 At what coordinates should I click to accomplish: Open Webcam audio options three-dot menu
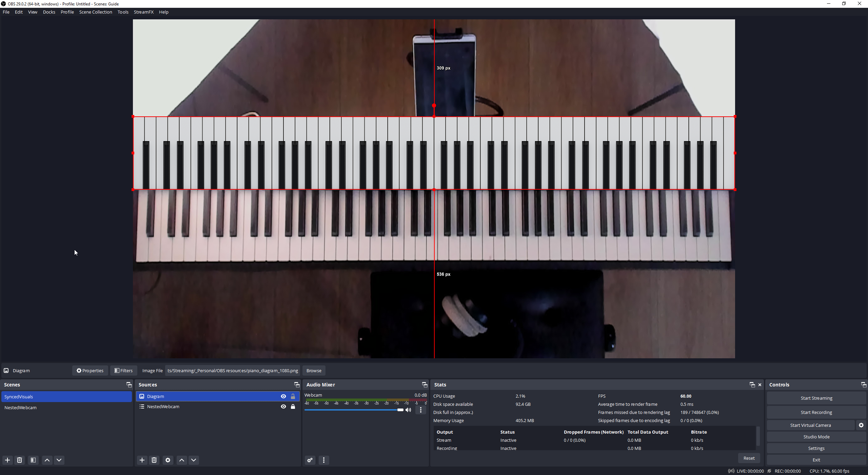421,410
